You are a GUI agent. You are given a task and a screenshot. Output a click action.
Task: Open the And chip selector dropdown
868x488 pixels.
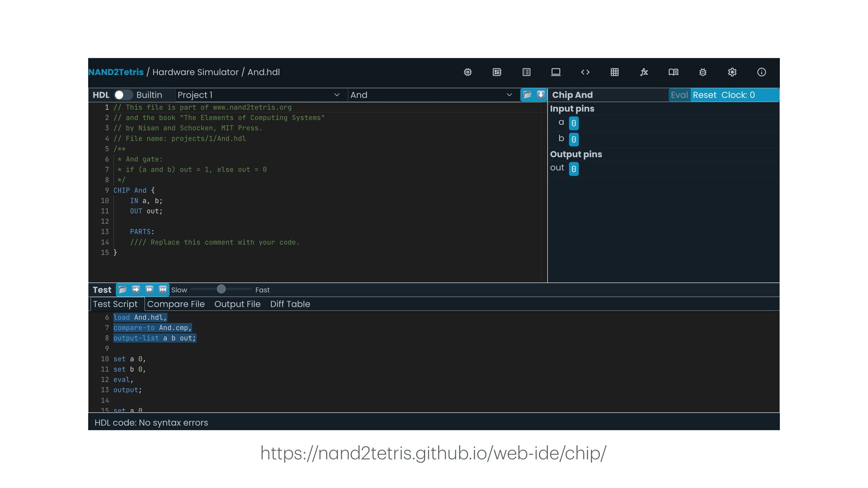coord(431,95)
